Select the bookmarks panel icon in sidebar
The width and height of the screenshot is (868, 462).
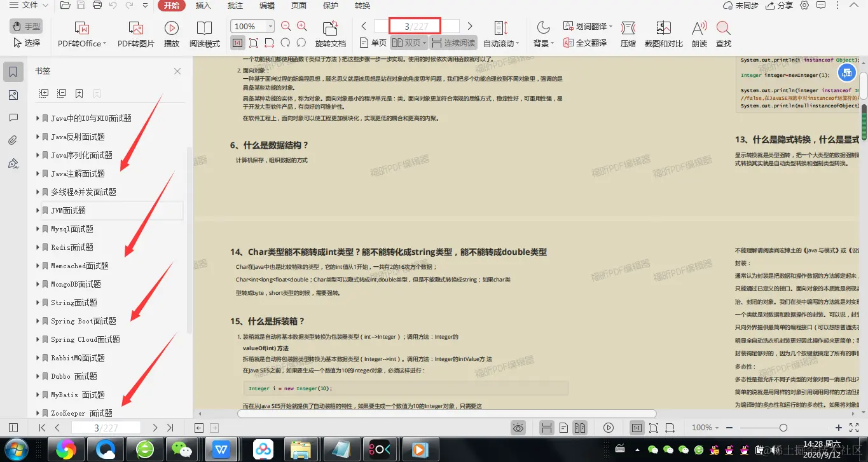(x=13, y=71)
